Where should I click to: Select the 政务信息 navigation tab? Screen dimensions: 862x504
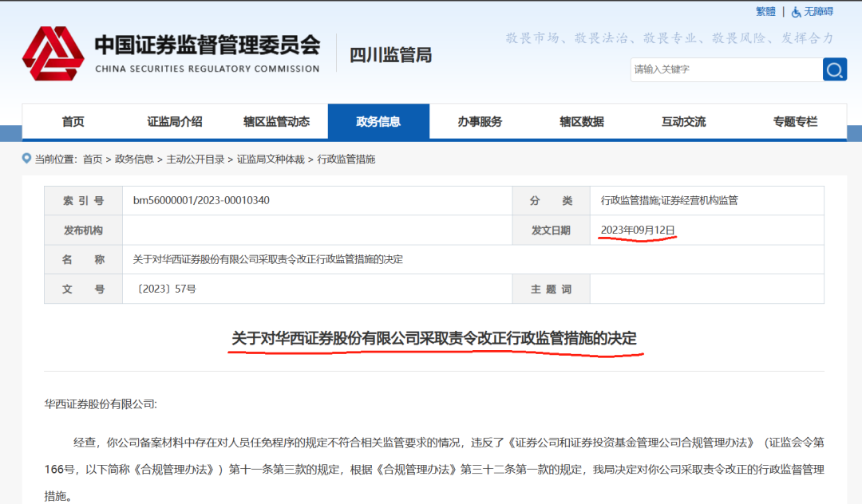tap(378, 121)
